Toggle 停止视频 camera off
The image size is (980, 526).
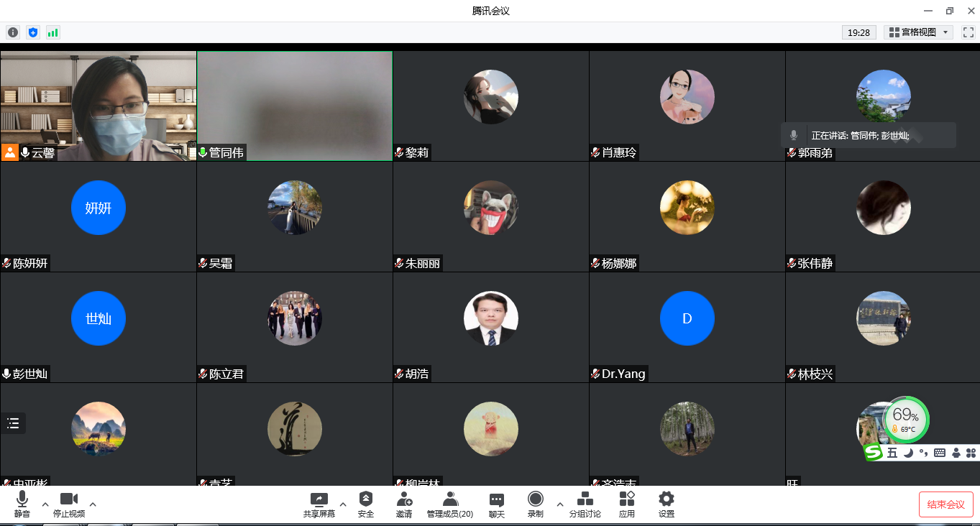pyautogui.click(x=69, y=504)
